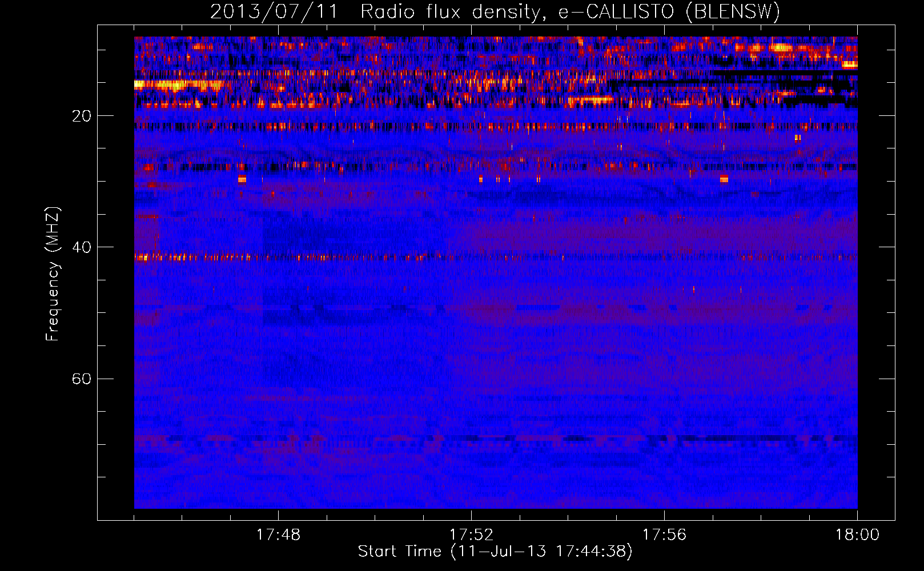Click the 18:00 time tick label
Image resolution: width=924 pixels, height=571 pixels.
(857, 535)
